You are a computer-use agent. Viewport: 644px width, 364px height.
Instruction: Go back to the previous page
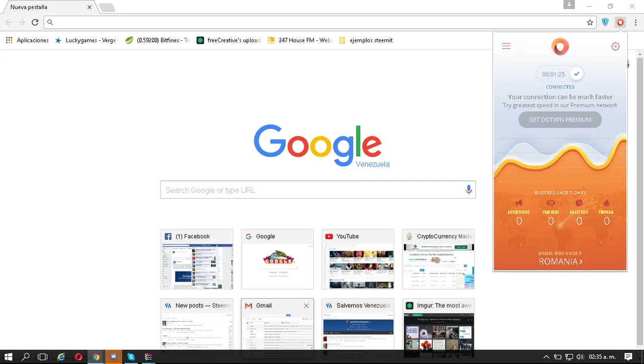click(9, 22)
